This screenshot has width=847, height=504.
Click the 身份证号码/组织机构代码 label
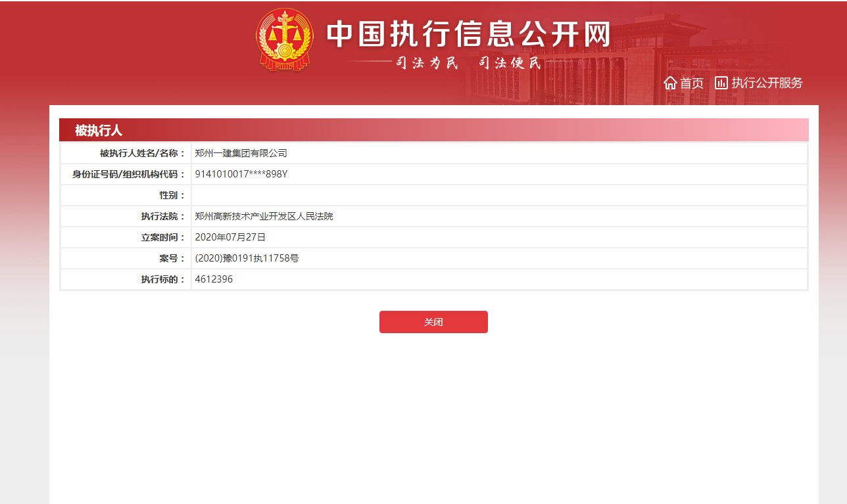coord(128,174)
